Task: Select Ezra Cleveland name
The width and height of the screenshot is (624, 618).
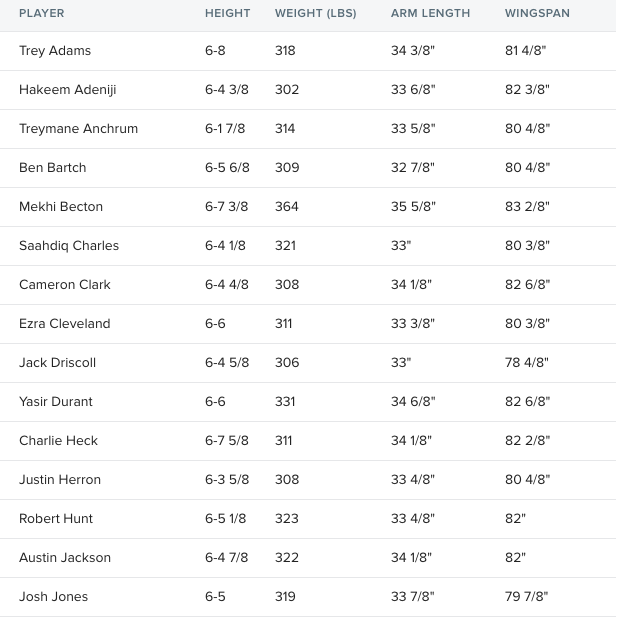Action: click(x=64, y=324)
